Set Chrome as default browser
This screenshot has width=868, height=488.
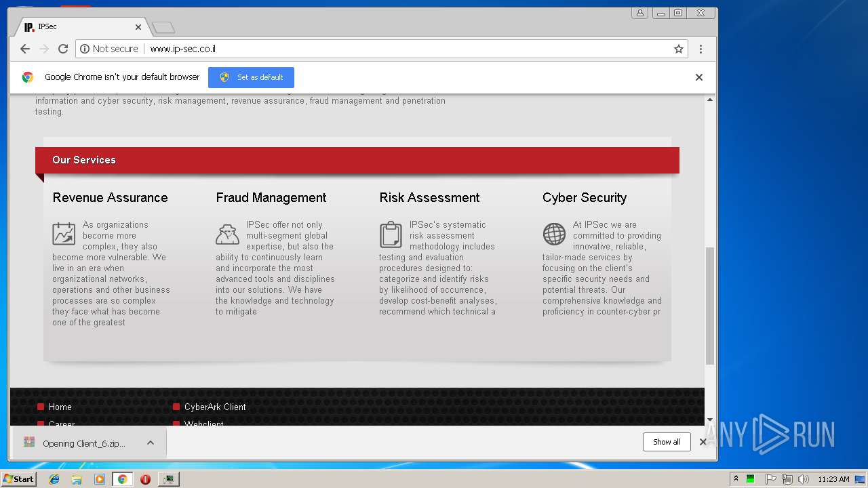pos(251,77)
